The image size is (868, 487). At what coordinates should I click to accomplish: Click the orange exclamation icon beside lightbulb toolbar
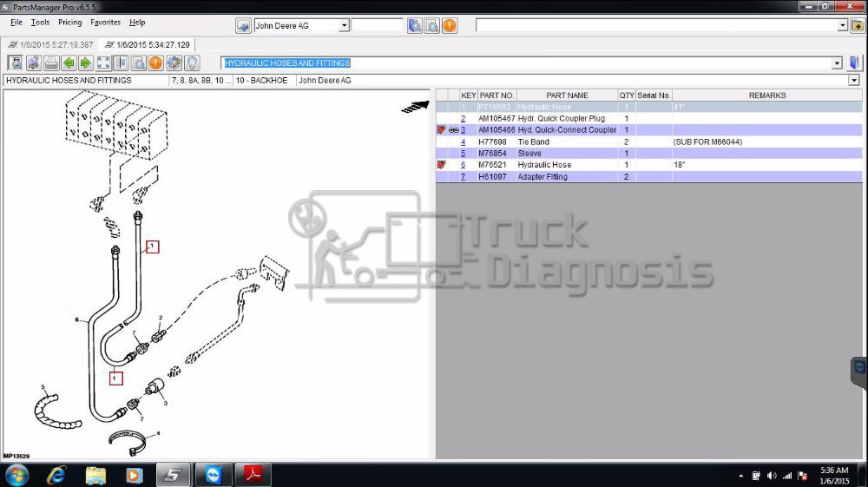click(x=155, y=63)
